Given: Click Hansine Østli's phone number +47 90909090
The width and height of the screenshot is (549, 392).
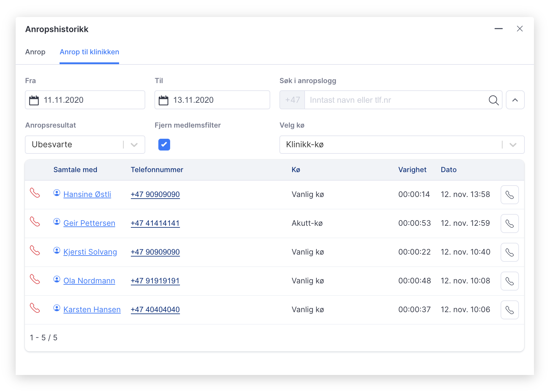Looking at the screenshot, I should click(155, 194).
